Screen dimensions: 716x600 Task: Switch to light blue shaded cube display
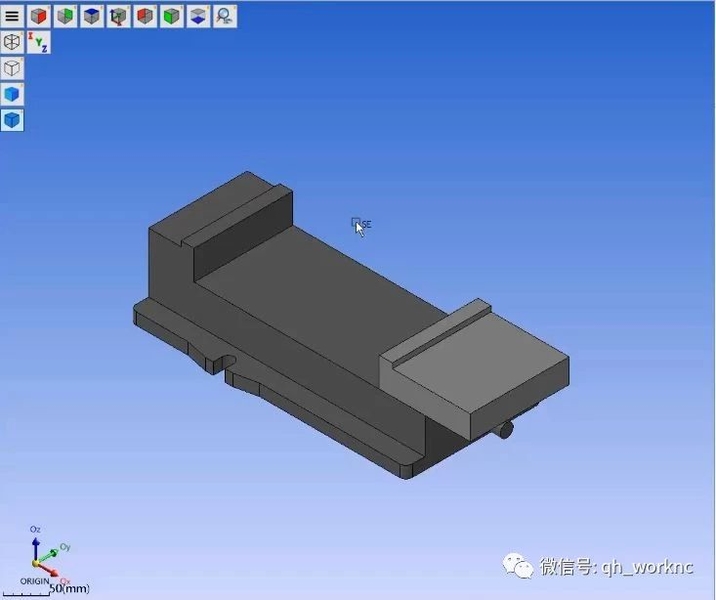point(12,95)
